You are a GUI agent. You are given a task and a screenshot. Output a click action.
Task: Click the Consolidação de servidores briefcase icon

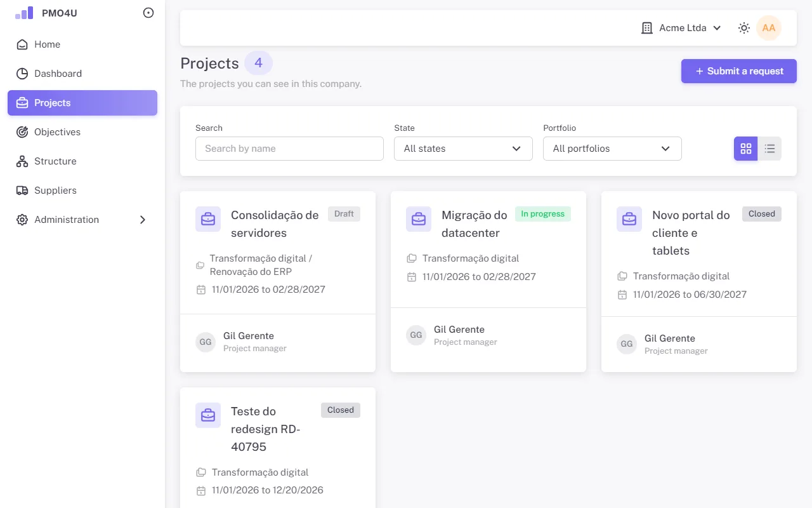(208, 219)
